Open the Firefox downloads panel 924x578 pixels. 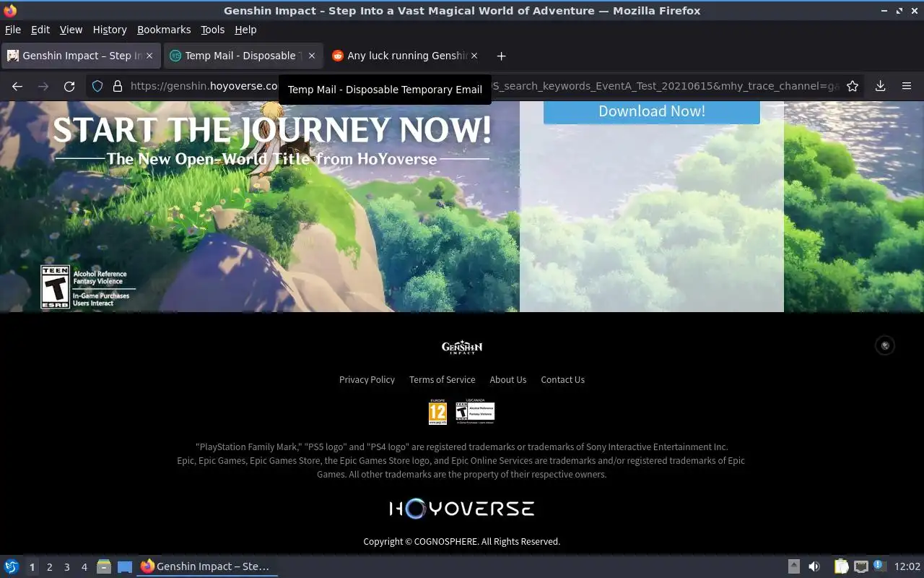point(881,86)
